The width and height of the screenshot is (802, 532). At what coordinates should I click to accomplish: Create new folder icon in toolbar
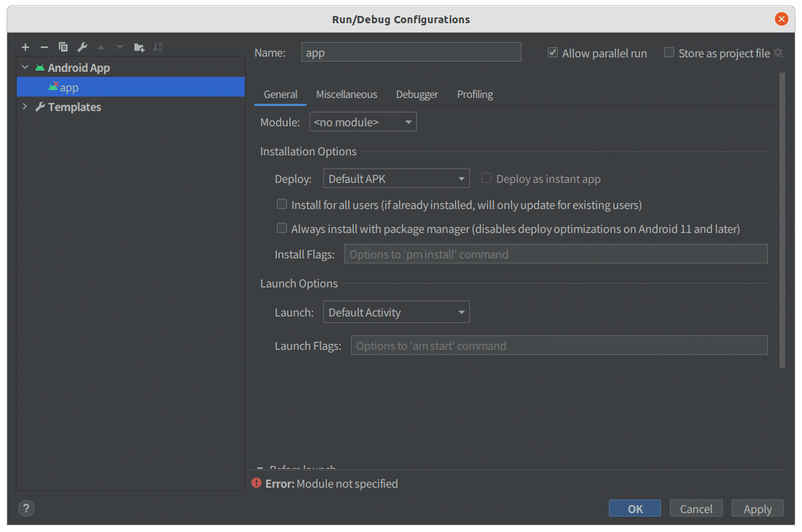click(x=139, y=47)
